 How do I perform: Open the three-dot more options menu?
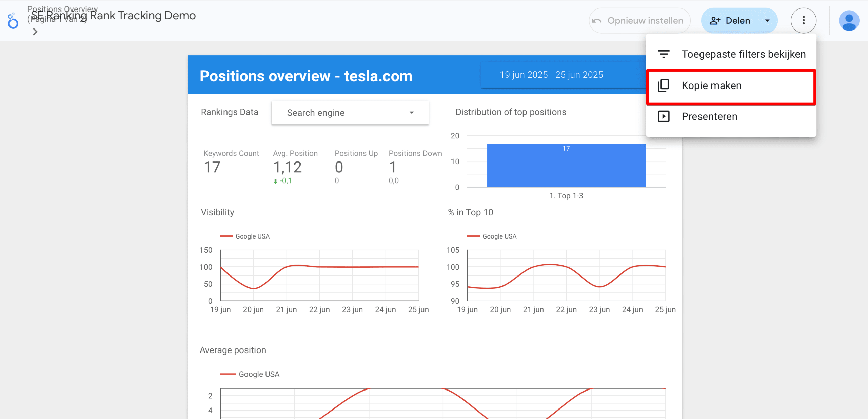[803, 20]
